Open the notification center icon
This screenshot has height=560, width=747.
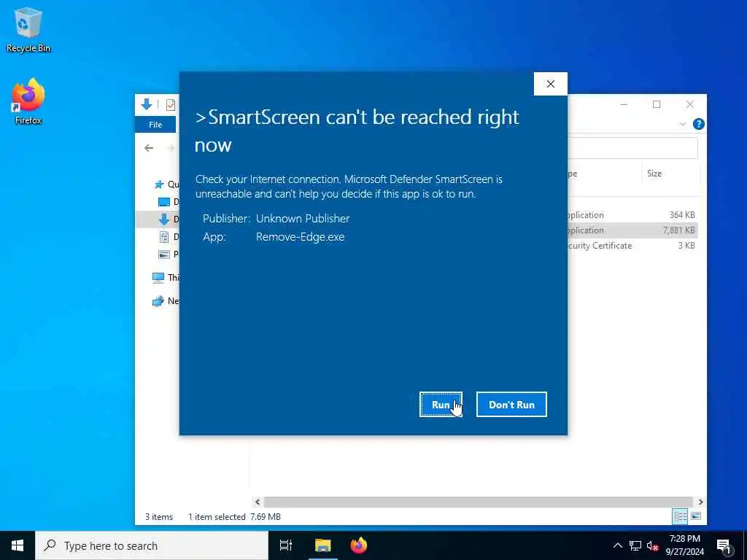pos(724,545)
